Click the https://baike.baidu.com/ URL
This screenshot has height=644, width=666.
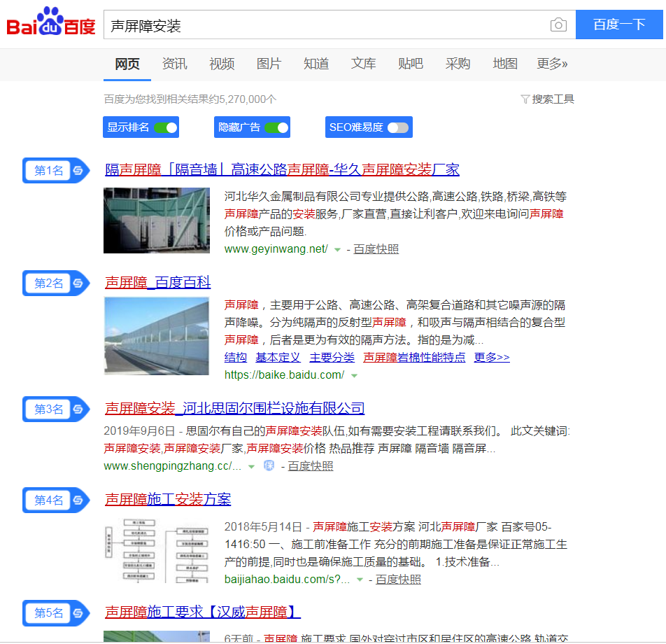pyautogui.click(x=284, y=375)
